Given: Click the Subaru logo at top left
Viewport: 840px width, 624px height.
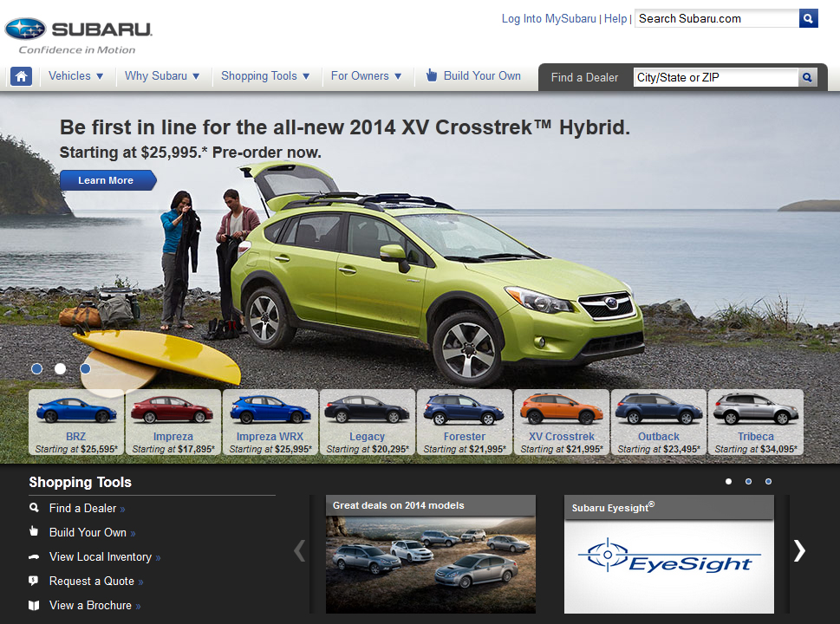Looking at the screenshot, I should point(79,32).
